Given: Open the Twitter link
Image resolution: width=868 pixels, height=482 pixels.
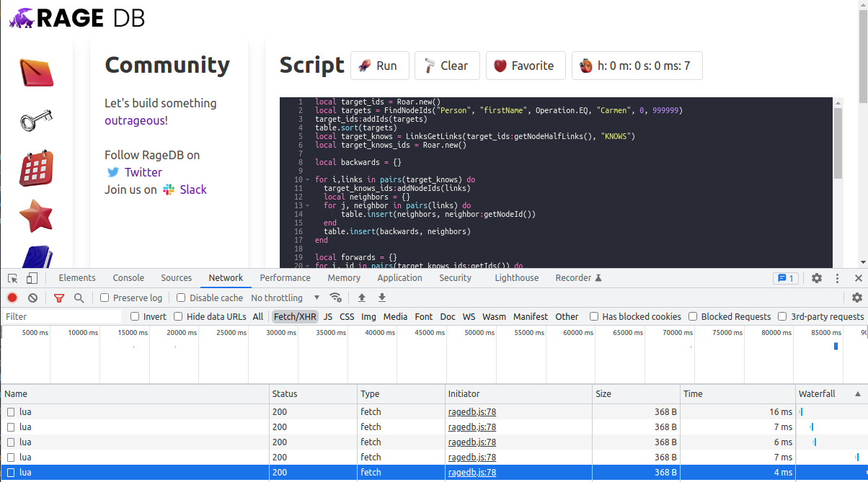Looking at the screenshot, I should point(143,172).
